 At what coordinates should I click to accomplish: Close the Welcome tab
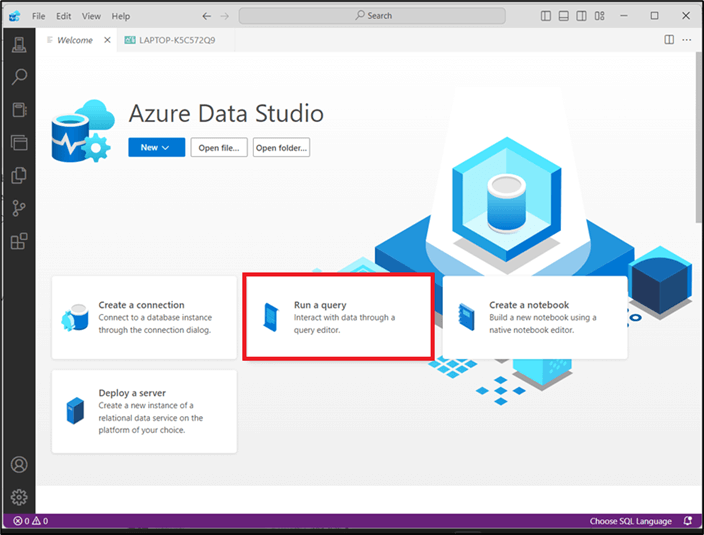[107, 40]
